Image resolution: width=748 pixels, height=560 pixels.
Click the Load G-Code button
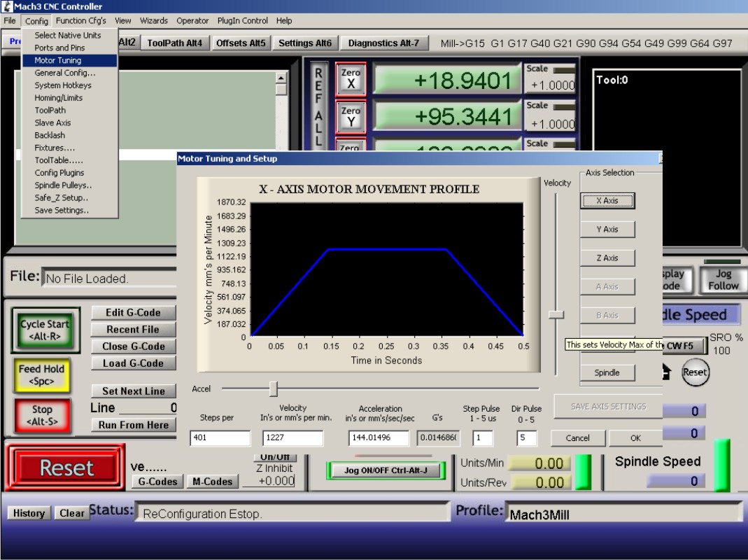[133, 363]
